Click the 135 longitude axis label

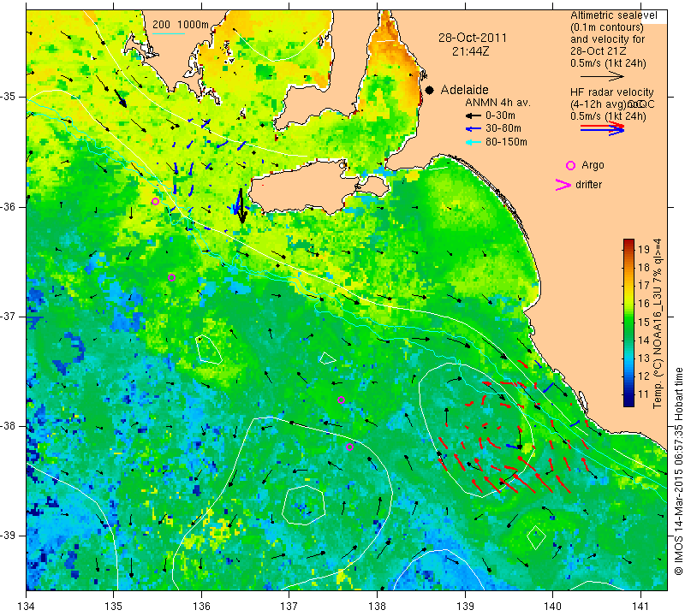(114, 606)
